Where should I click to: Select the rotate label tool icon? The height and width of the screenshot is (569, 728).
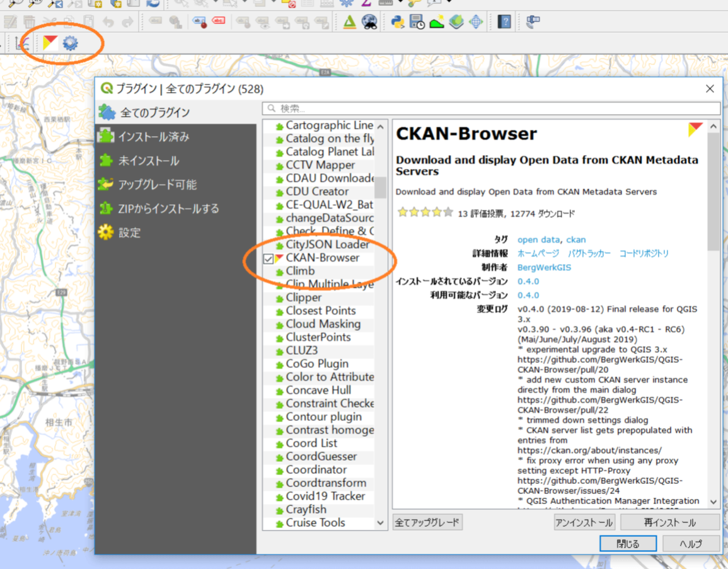click(x=302, y=21)
